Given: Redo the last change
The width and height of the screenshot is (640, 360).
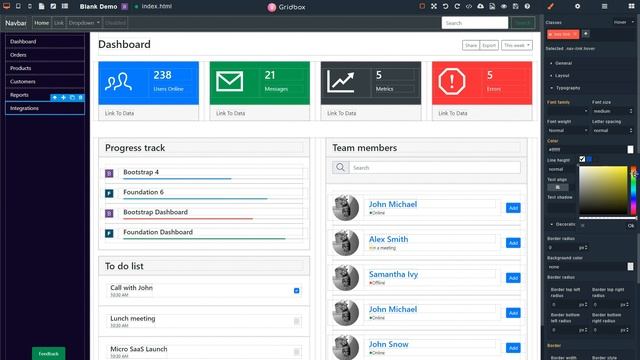Looking at the screenshot, I should tap(457, 6).
